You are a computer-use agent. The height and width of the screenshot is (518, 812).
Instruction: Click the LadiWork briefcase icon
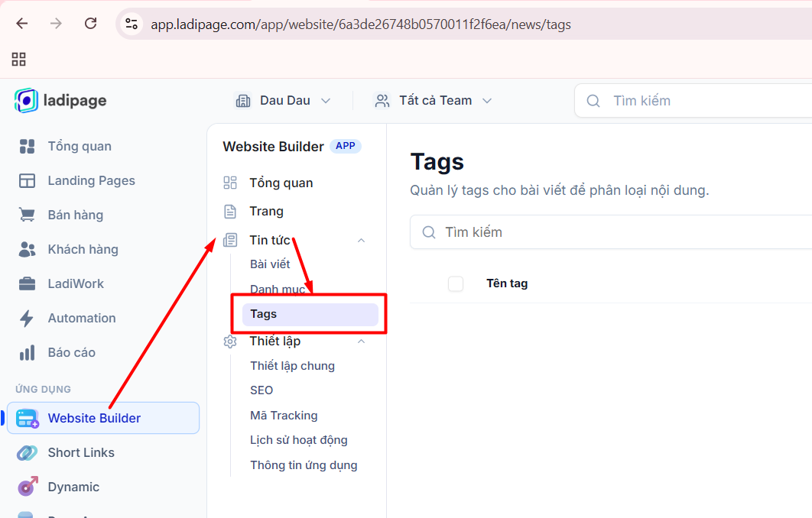[27, 283]
